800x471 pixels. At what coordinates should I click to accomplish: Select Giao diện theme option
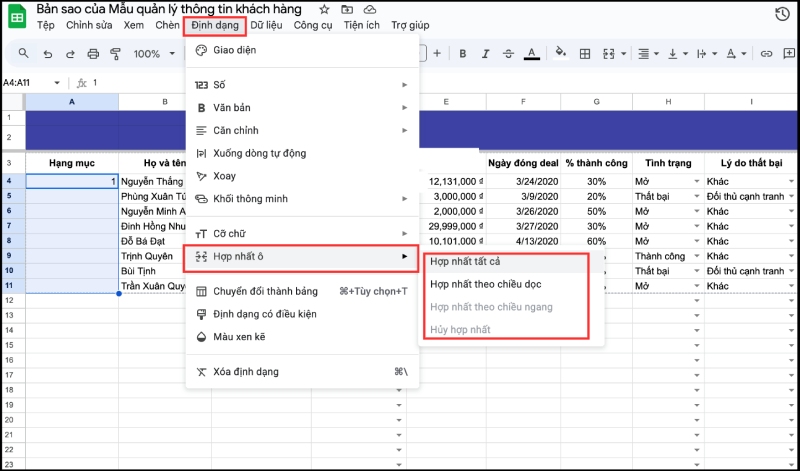pyautogui.click(x=302, y=50)
